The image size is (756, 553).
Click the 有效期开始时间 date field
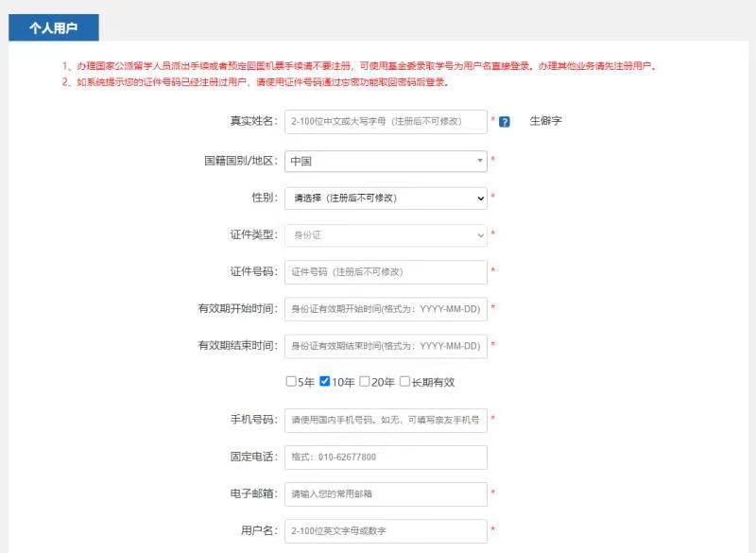coord(386,310)
